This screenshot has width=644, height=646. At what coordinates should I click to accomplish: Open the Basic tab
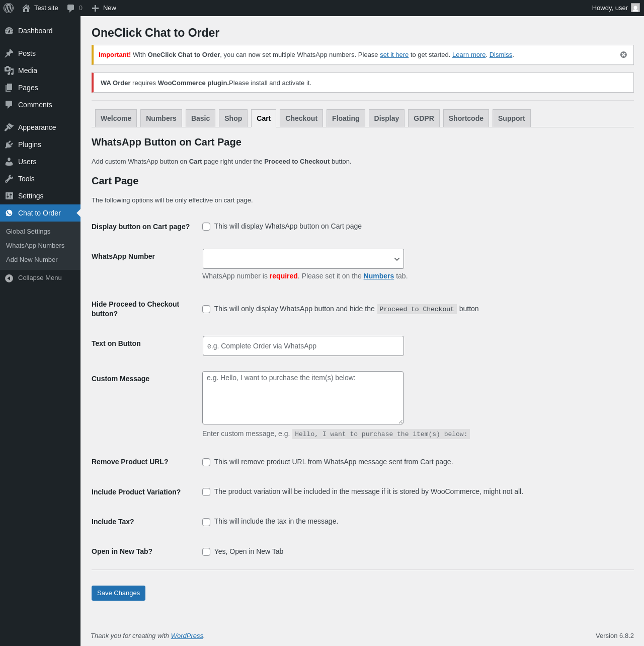point(200,118)
